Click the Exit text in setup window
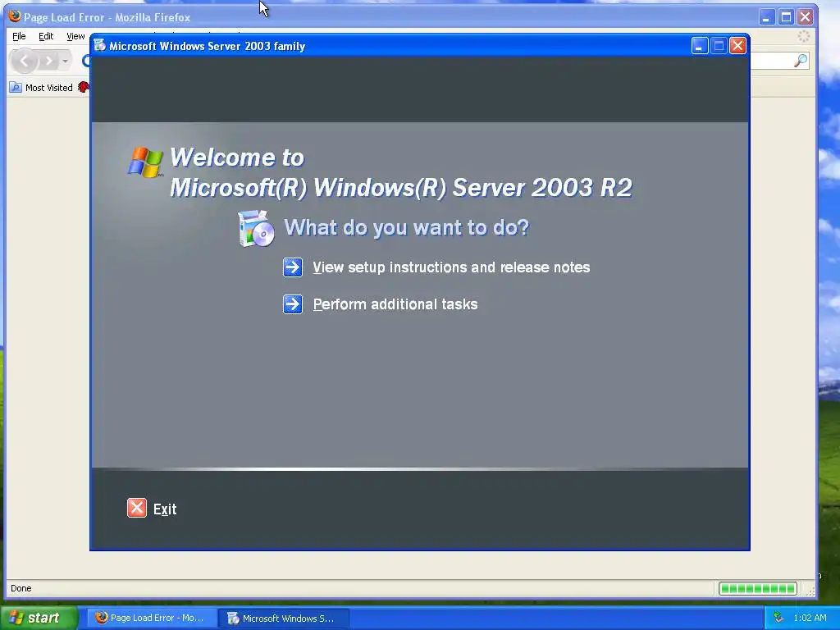The width and height of the screenshot is (840, 630). point(165,509)
